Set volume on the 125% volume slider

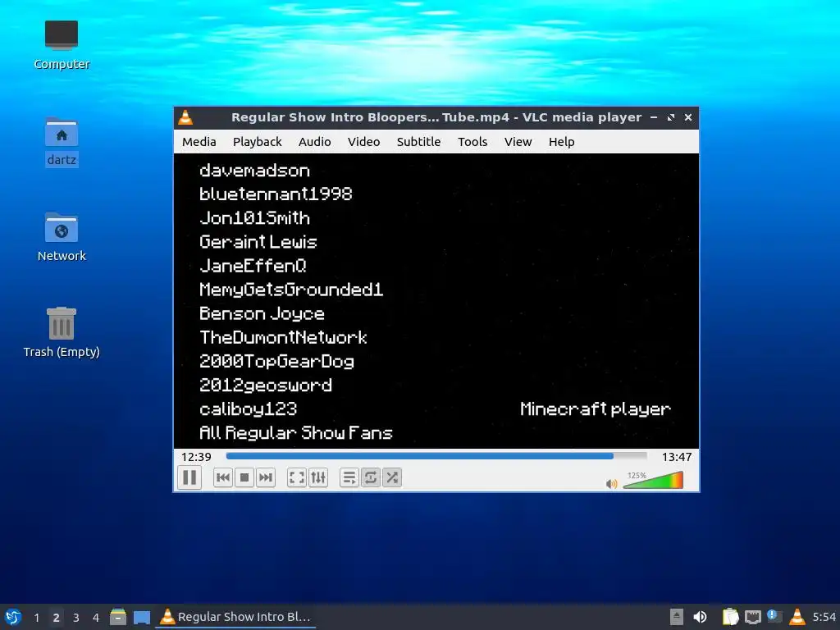pyautogui.click(x=653, y=480)
